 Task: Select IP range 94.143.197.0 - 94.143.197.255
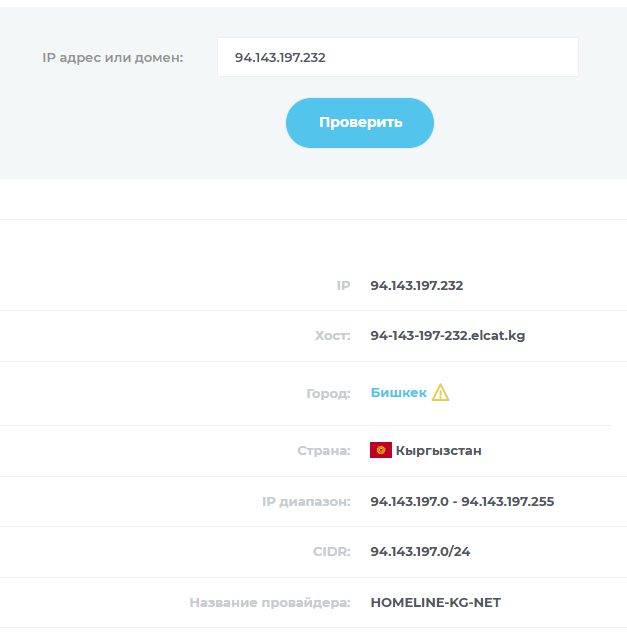click(x=462, y=501)
